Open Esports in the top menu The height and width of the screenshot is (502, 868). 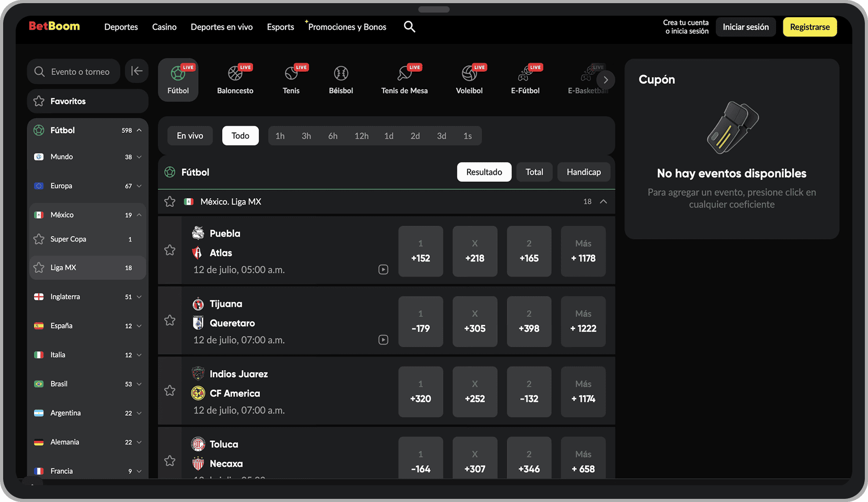click(x=280, y=27)
